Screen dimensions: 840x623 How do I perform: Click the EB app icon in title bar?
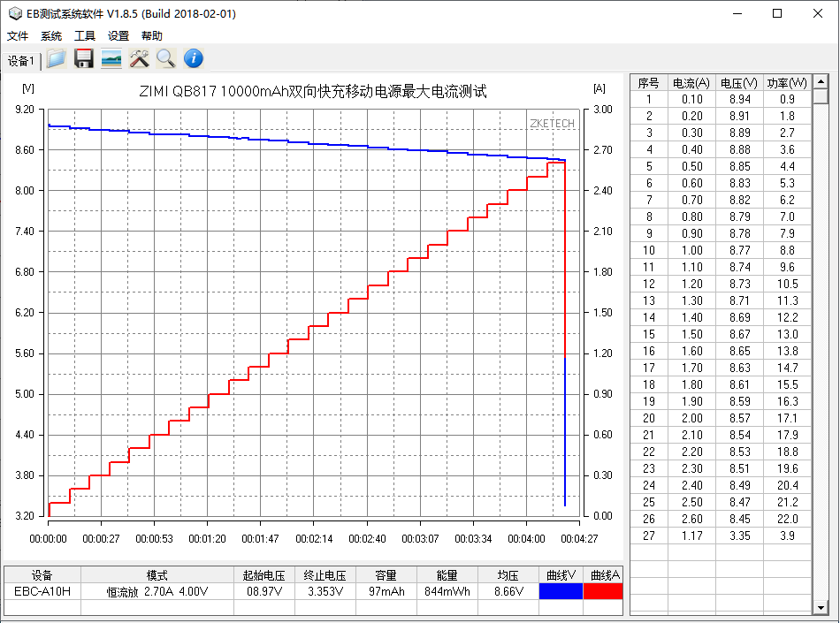[x=15, y=13]
